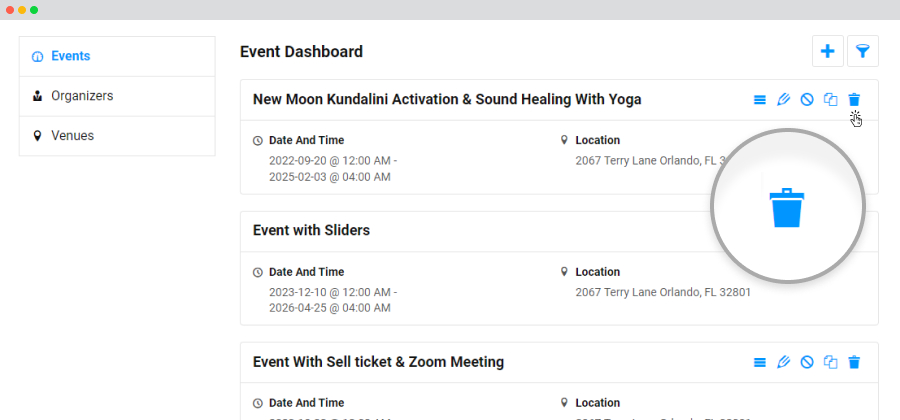Open list menu icon for Zoom Meeting event
The height and width of the screenshot is (420, 900).
[759, 363]
